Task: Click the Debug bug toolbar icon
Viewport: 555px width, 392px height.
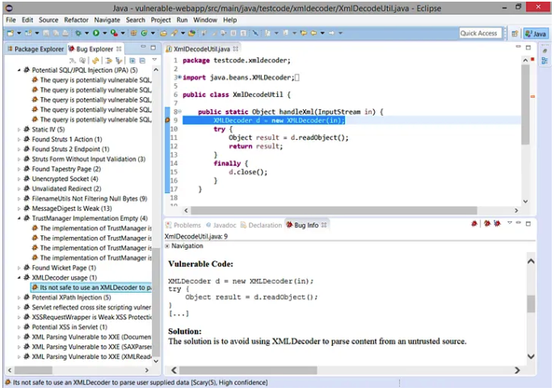Action: point(78,33)
